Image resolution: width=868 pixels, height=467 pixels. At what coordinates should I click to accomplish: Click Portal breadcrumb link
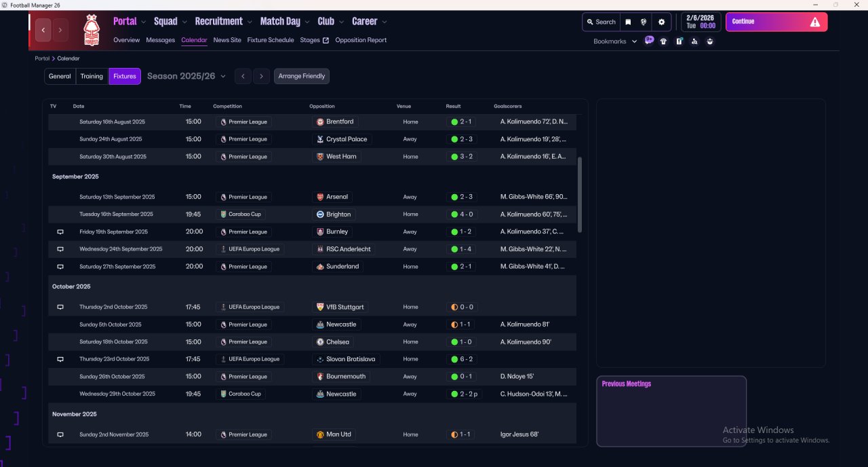point(42,58)
